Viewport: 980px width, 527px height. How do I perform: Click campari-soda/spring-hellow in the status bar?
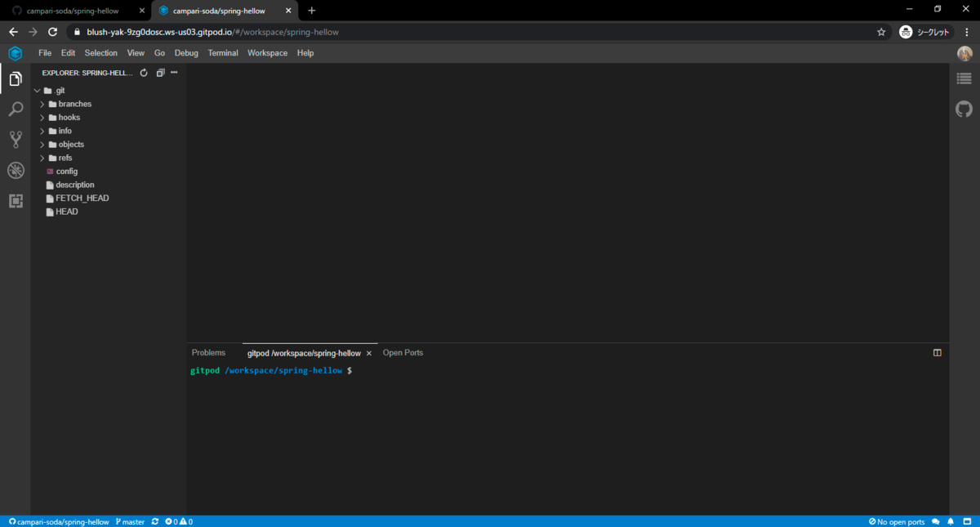click(59, 521)
